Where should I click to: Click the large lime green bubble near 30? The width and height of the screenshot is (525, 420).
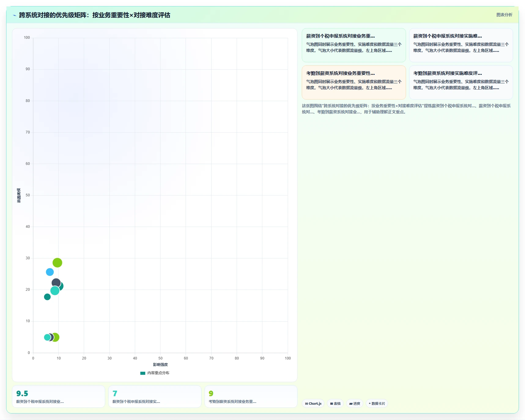[x=57, y=263]
